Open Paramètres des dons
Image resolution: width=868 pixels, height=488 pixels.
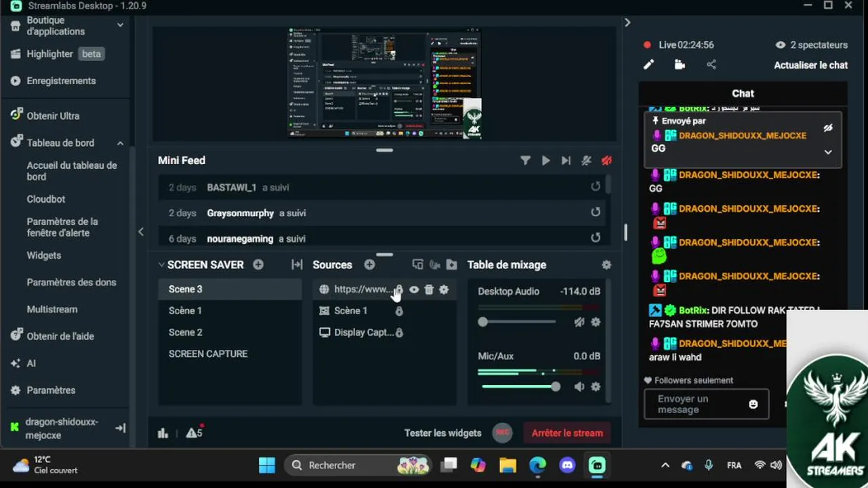click(71, 283)
